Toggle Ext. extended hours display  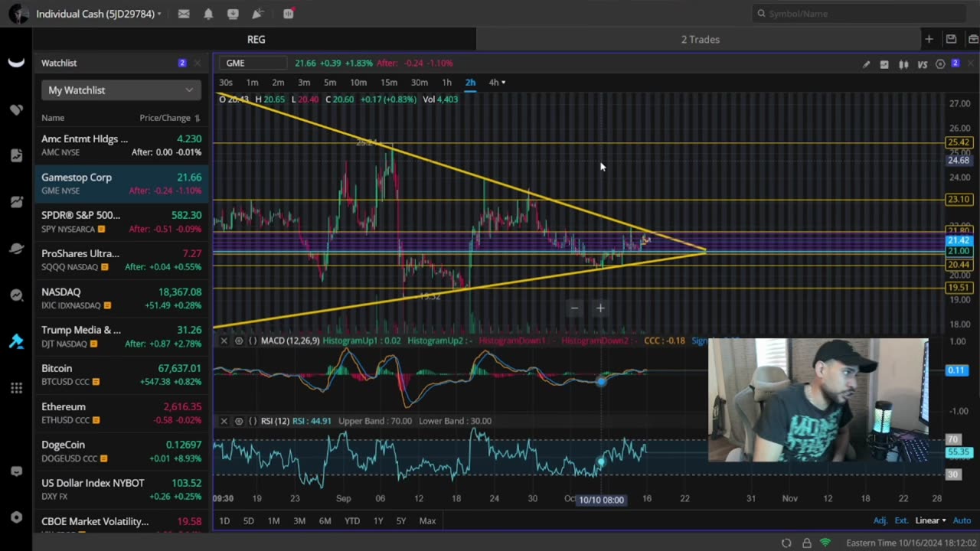pyautogui.click(x=901, y=520)
